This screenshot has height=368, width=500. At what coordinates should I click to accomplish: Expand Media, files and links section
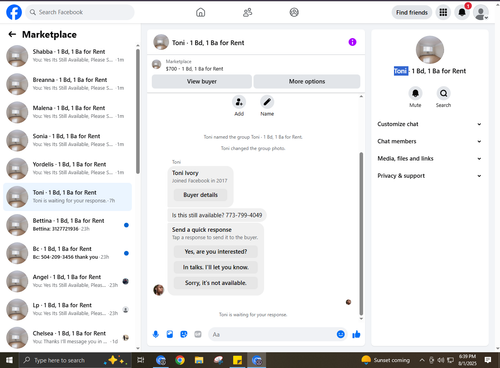click(429, 158)
